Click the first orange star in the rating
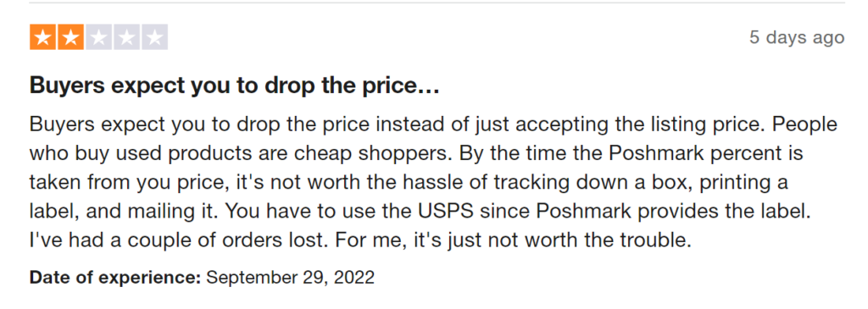Image resolution: width=868 pixels, height=309 pixels. tap(42, 37)
